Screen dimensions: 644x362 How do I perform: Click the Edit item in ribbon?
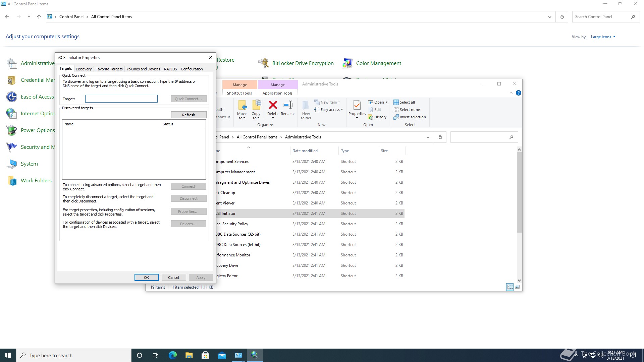pos(375,110)
